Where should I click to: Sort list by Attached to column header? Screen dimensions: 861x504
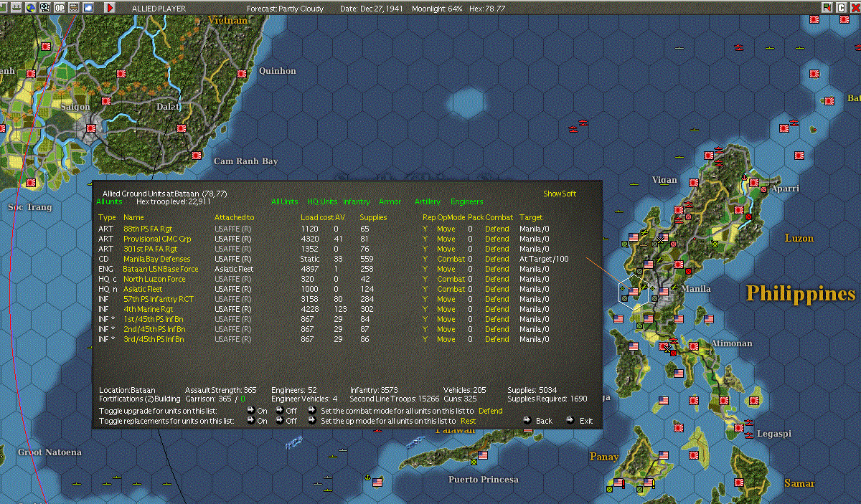234,217
